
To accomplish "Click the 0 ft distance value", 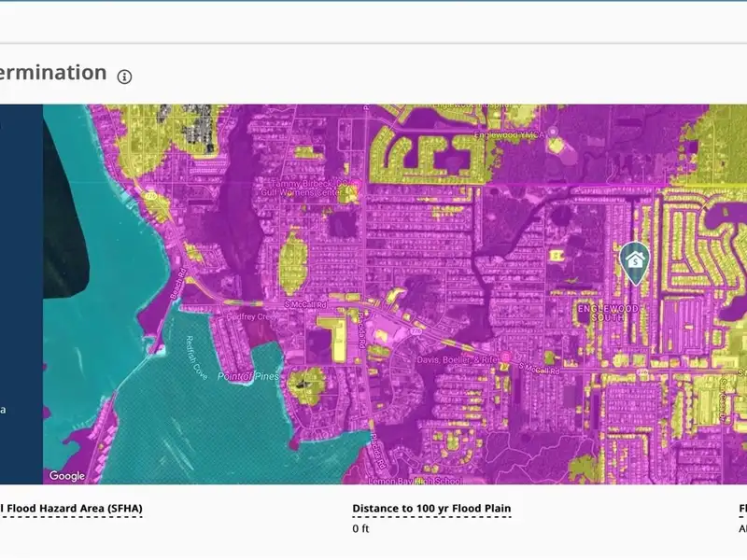I will coord(361,529).
